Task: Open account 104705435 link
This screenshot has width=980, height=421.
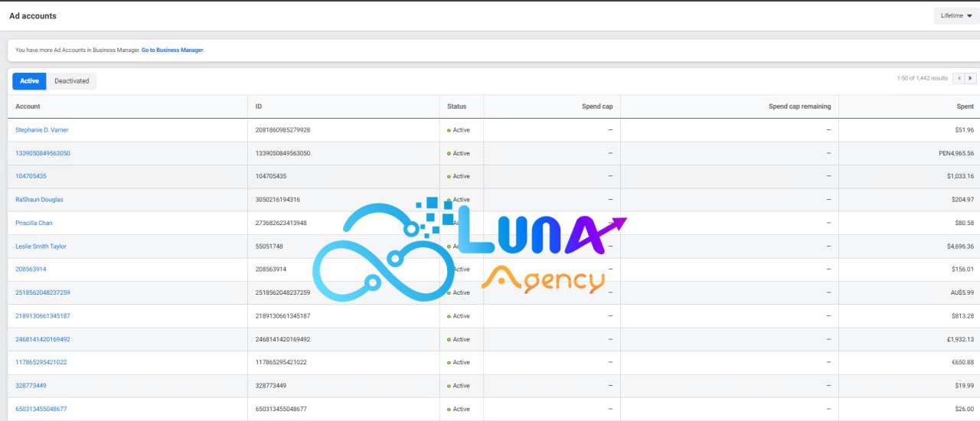Action: click(31, 176)
